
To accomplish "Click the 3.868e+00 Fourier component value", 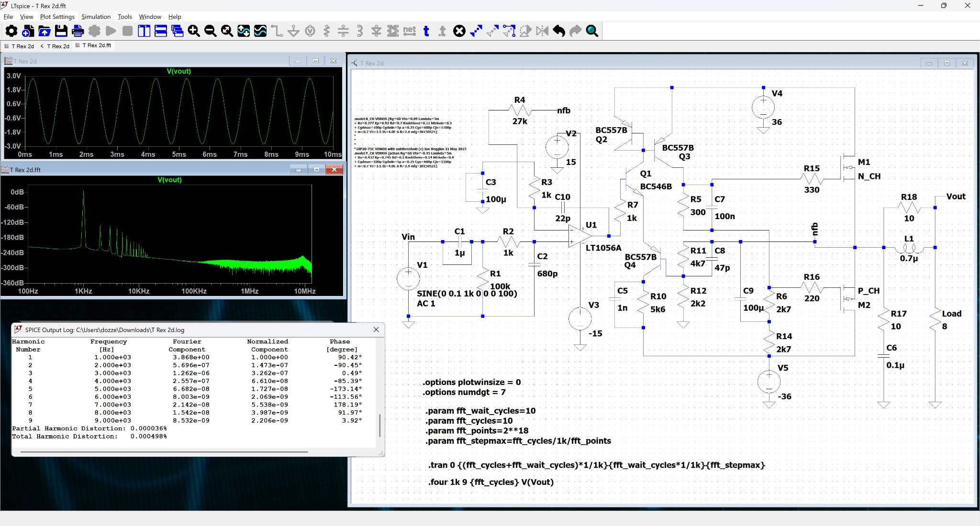I will pos(191,357).
